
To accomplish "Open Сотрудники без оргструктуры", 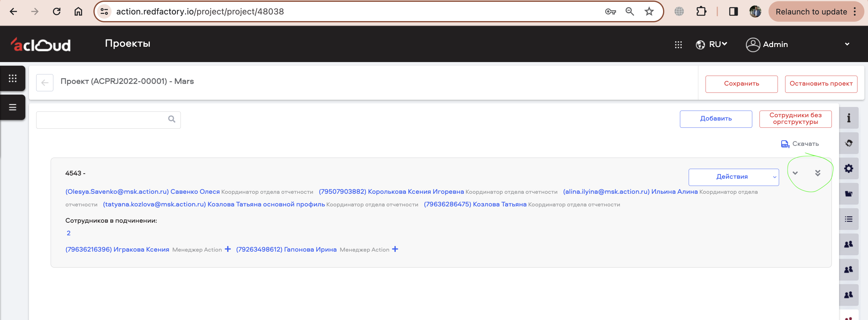I will (x=795, y=119).
